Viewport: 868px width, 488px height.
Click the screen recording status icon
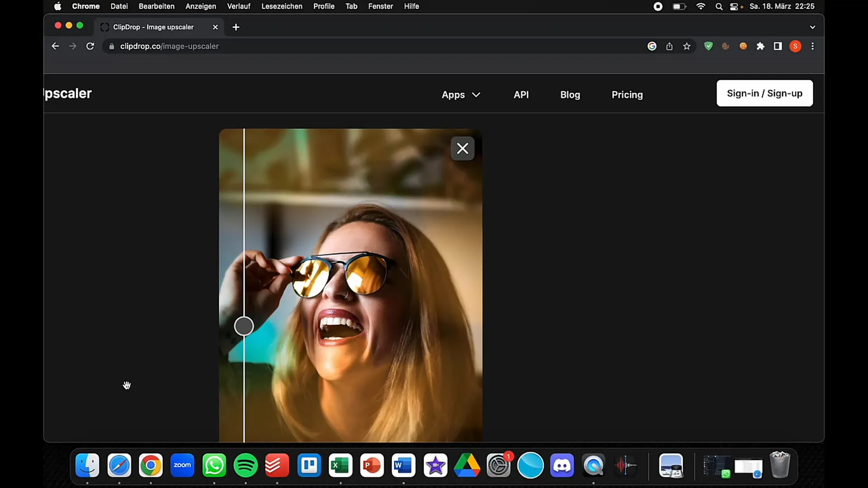click(658, 6)
